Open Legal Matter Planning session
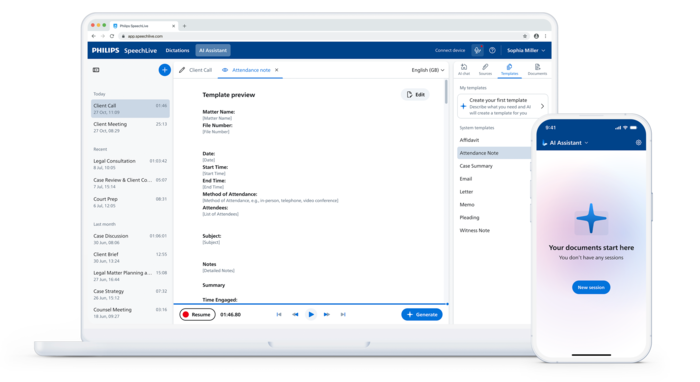Viewport: 700px width, 382px height. [130, 276]
